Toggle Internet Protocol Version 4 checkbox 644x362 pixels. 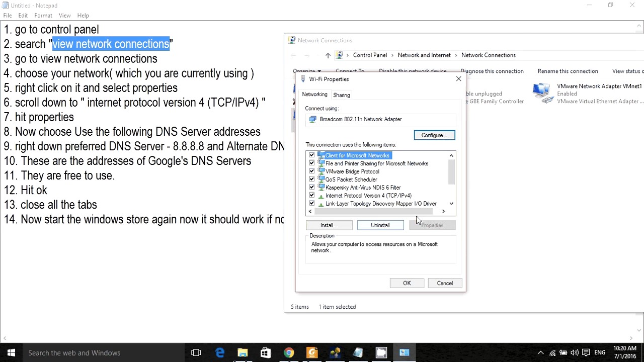(x=312, y=196)
